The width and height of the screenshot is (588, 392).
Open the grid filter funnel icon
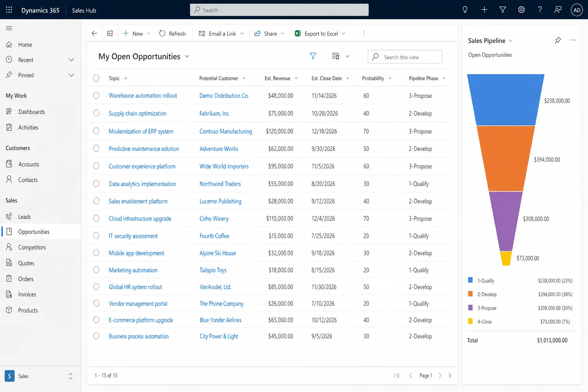coord(313,56)
